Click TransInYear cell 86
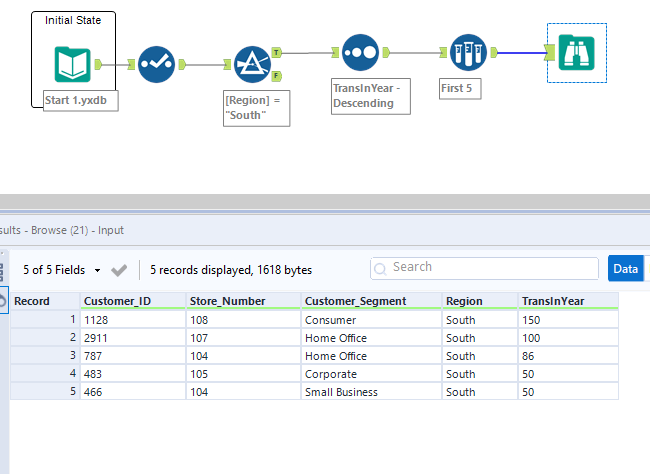This screenshot has width=650, height=474. click(568, 355)
